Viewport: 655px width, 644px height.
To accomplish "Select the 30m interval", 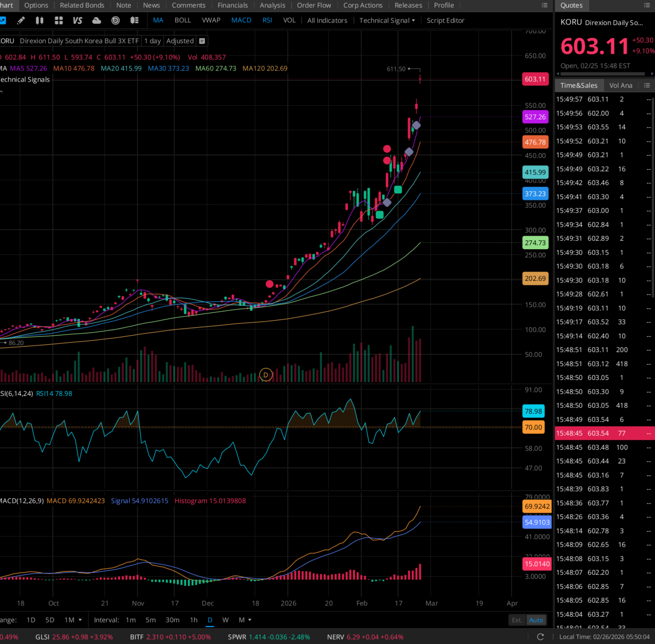I will [173, 620].
